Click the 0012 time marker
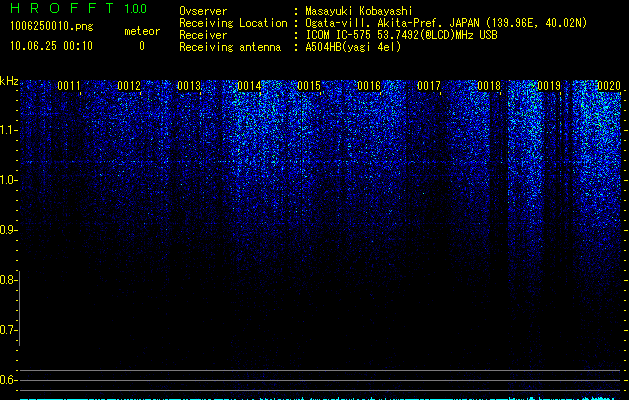The image size is (629, 400). (129, 86)
